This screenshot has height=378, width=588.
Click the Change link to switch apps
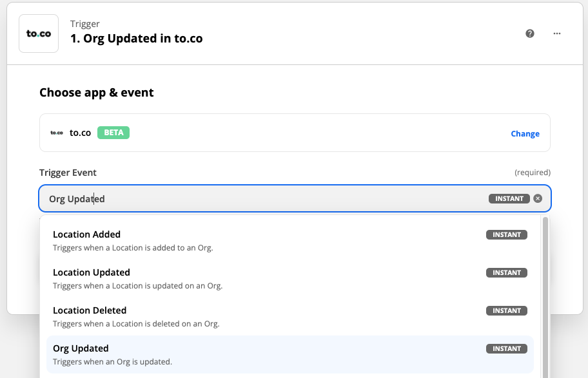pyautogui.click(x=525, y=133)
